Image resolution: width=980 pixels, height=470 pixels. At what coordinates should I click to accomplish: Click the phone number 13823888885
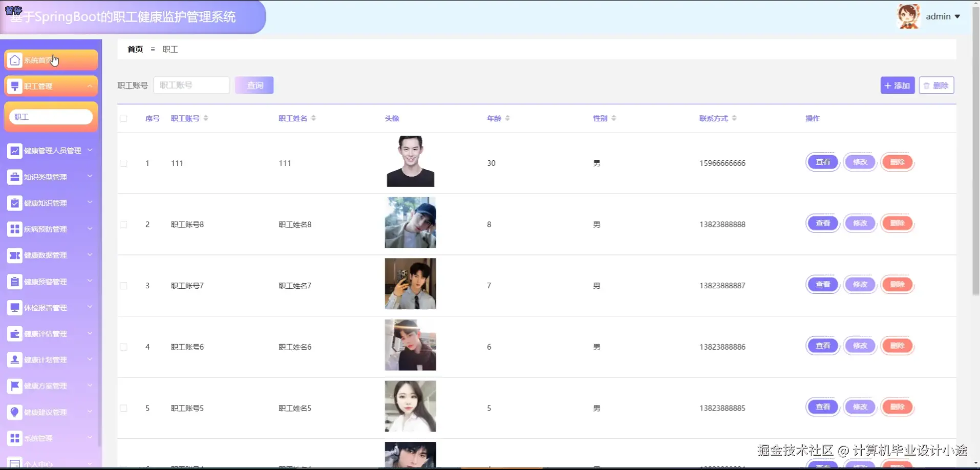click(x=722, y=408)
